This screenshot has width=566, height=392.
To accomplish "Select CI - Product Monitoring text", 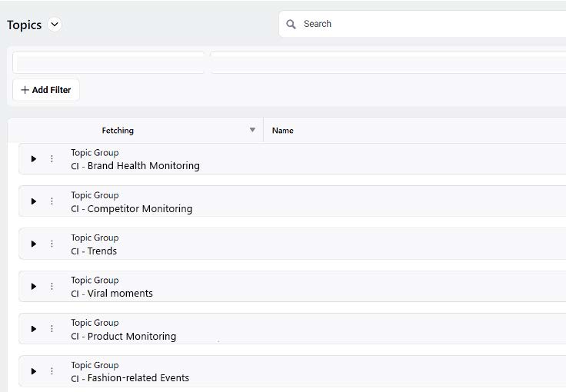I will pos(124,337).
